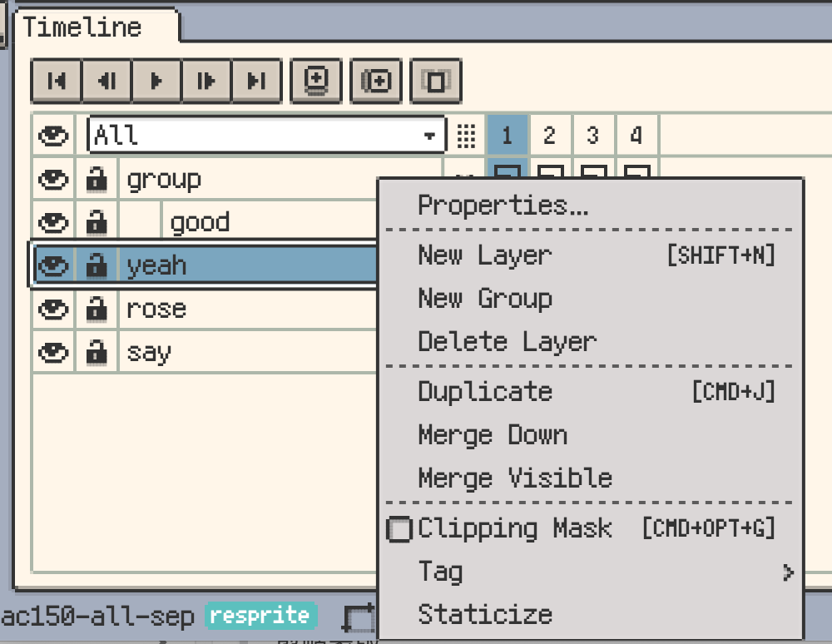Click the add new layer icon
Image resolution: width=832 pixels, height=644 pixels.
(315, 81)
